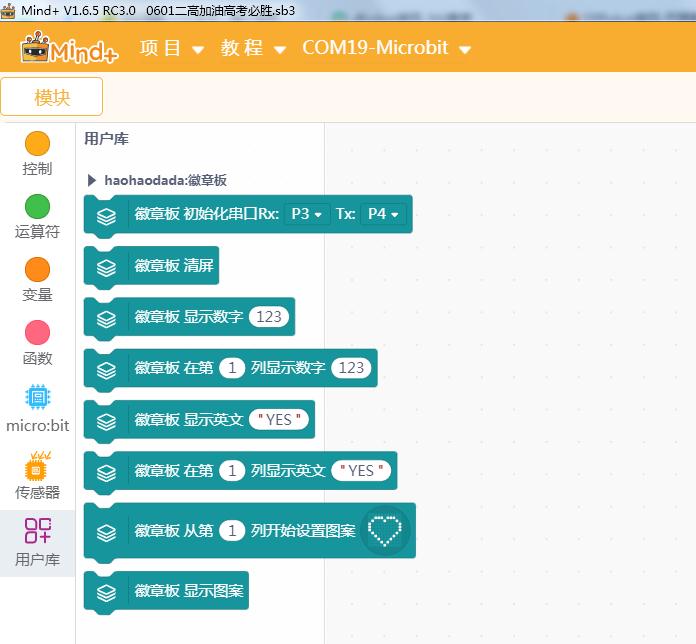Select the 传感器 sensor category icon
The height and width of the screenshot is (644, 696).
(38, 466)
